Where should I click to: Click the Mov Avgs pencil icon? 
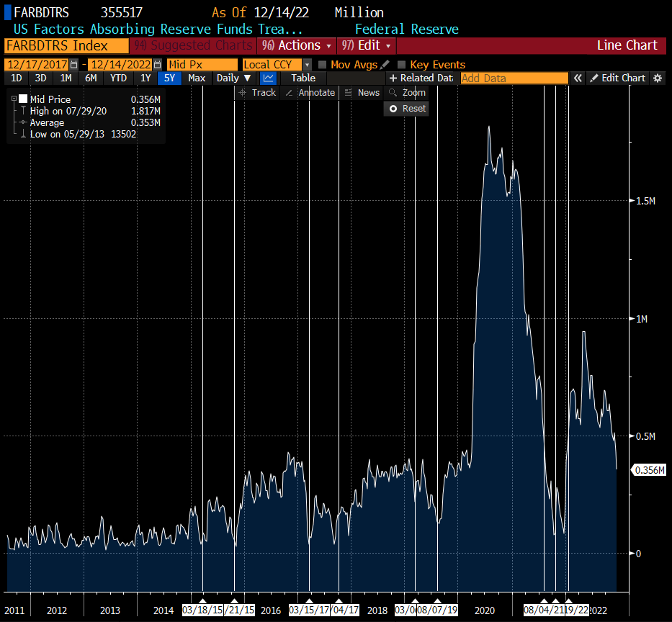click(x=385, y=65)
